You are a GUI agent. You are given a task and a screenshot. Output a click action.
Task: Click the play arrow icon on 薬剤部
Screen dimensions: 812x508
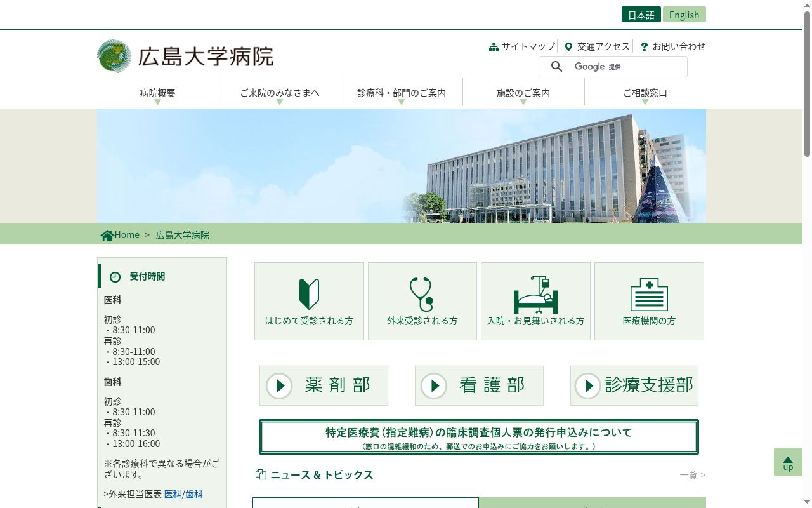click(279, 385)
